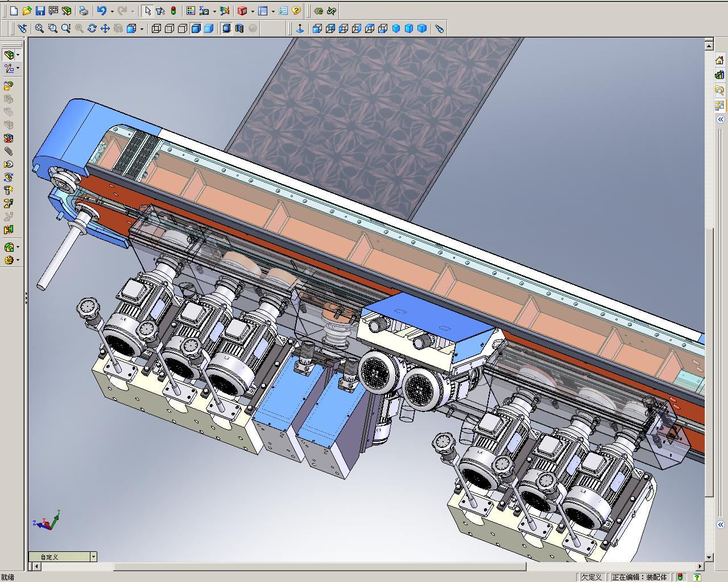Click the New document button

14,11
